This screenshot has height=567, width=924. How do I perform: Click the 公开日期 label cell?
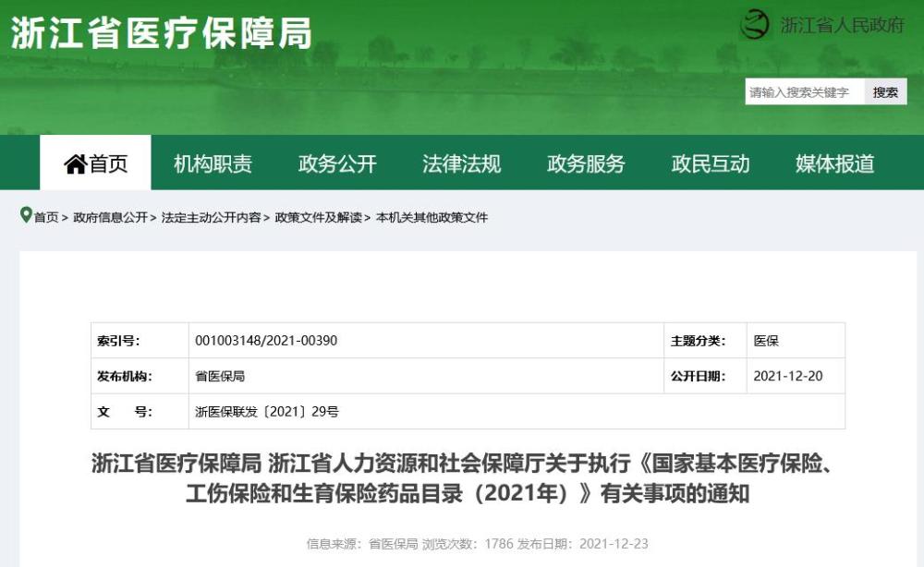705,376
